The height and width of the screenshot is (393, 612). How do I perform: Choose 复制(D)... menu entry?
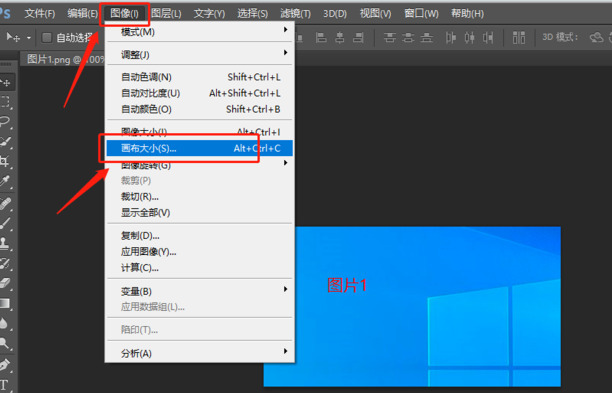[199, 236]
